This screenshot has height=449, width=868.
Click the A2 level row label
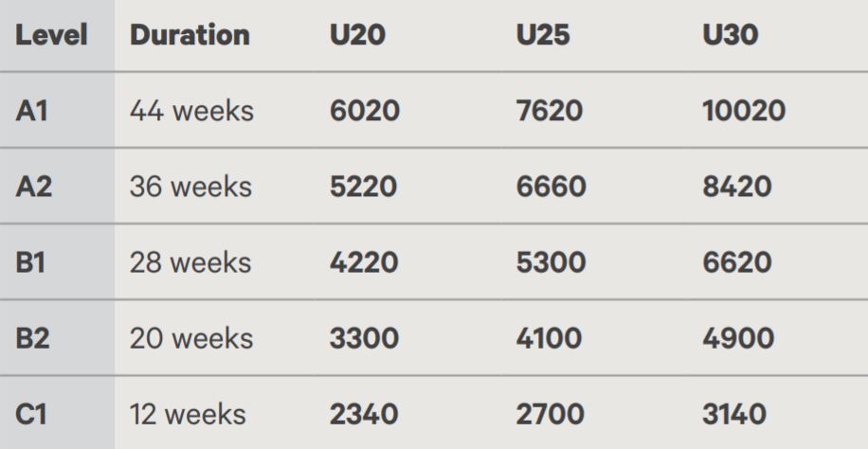pos(34,187)
